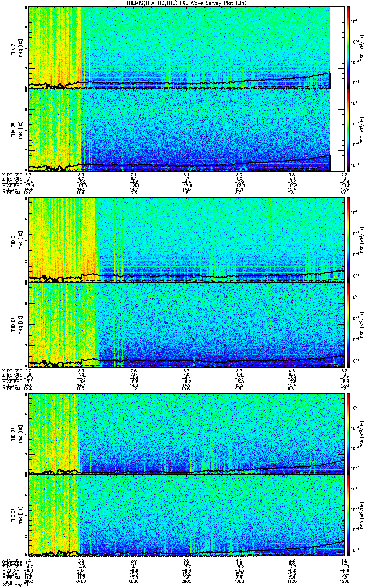The image size is (368, 588).
Task: Click the THA perpendicular B spectrogram panel
Action: click(186, 47)
